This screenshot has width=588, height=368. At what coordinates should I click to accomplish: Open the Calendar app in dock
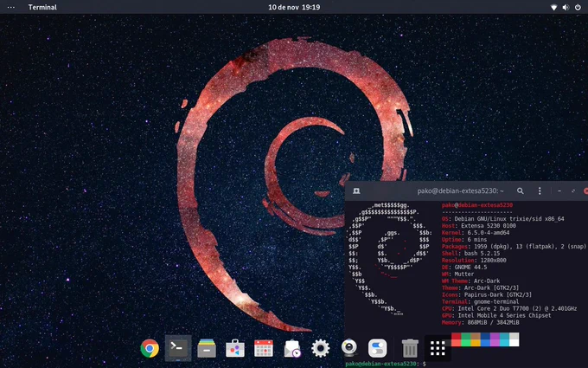tap(264, 348)
